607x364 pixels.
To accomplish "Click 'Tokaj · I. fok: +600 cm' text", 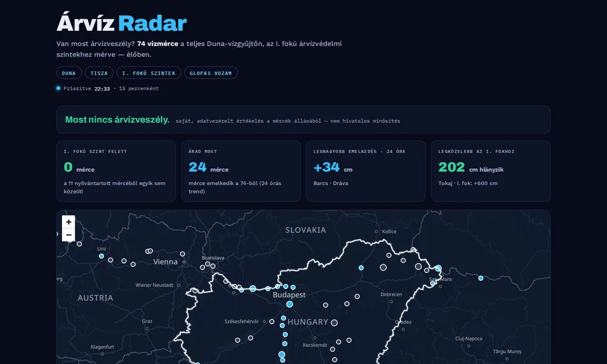I will pos(467,183).
